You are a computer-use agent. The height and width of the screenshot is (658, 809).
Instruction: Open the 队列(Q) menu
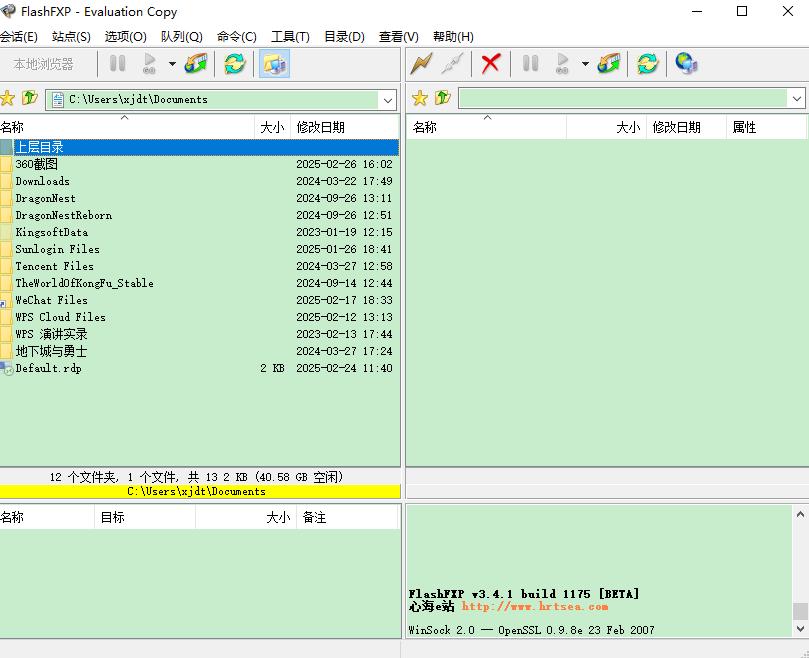182,37
